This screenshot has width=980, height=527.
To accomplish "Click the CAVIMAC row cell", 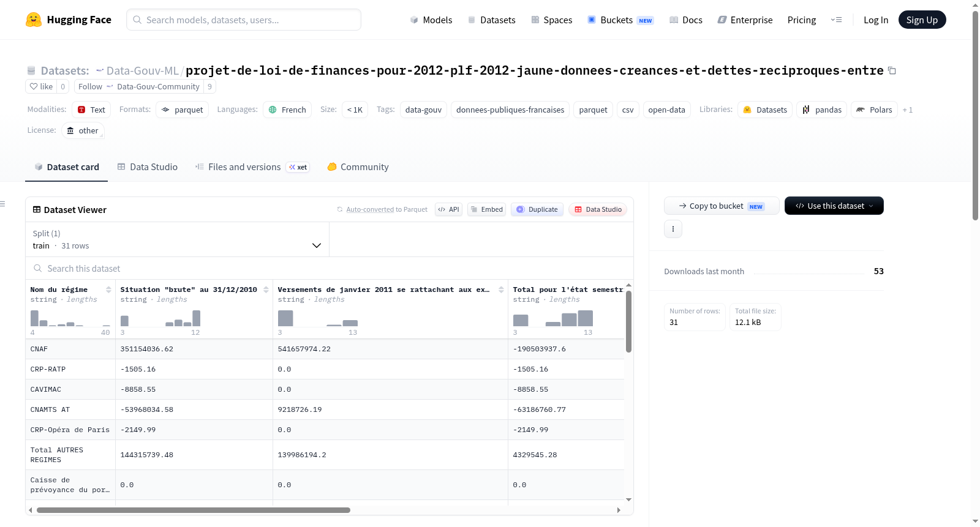I will [70, 389].
